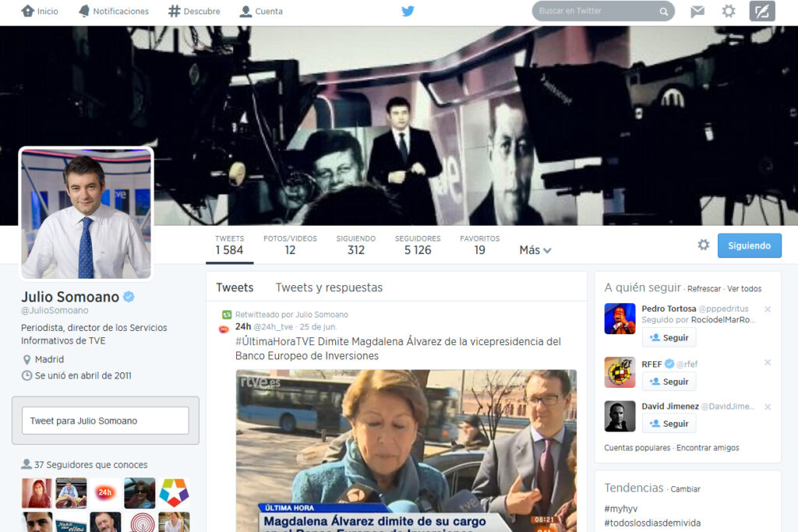Viewport: 798px width, 532px height.
Task: Click Cambiar next to Tendencias
Action: click(x=685, y=489)
